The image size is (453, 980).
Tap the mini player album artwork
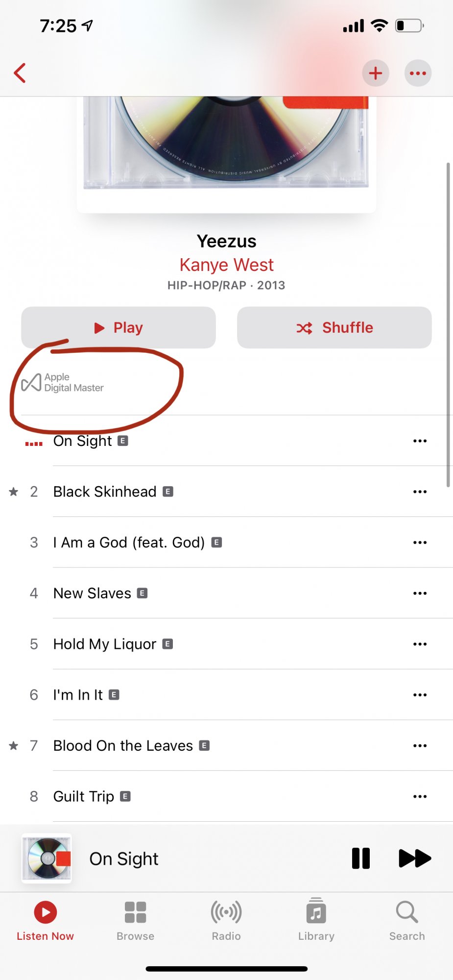coord(47,858)
